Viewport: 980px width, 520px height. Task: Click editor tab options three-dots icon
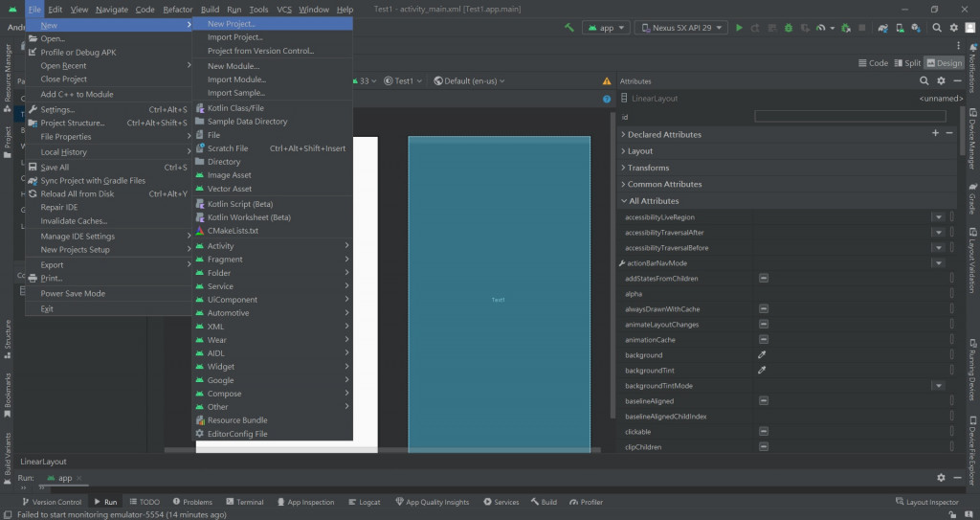pyautogui.click(x=958, y=45)
